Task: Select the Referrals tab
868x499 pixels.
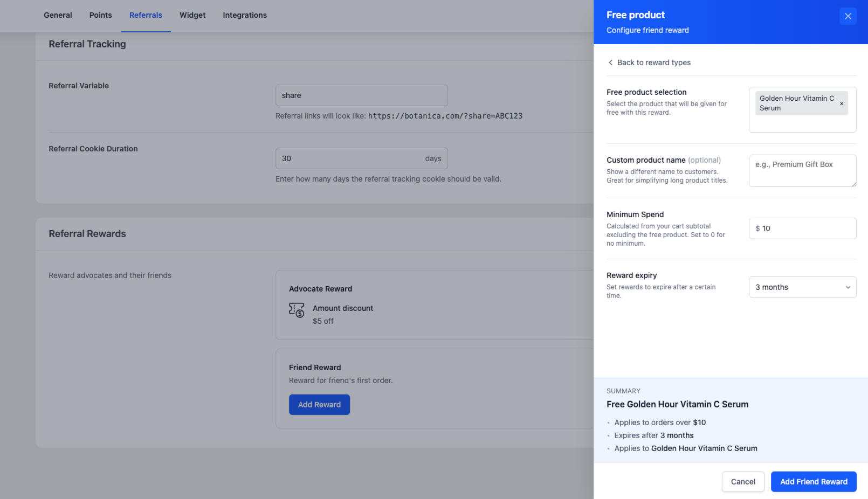Action: 146,15
